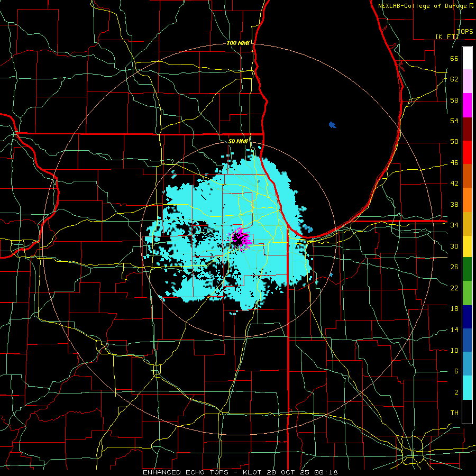Click the '62' legend value label
Image resolution: width=476 pixels, height=476 pixels.
click(x=454, y=79)
